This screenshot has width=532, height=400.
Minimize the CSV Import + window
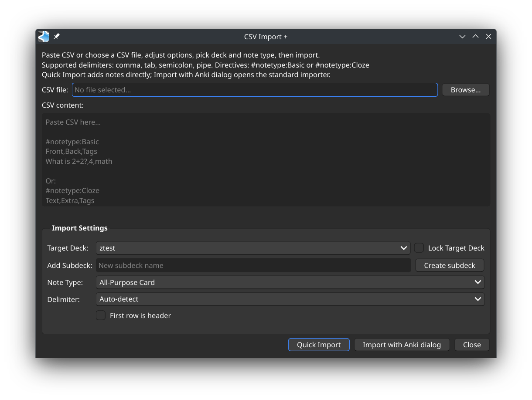(x=462, y=37)
